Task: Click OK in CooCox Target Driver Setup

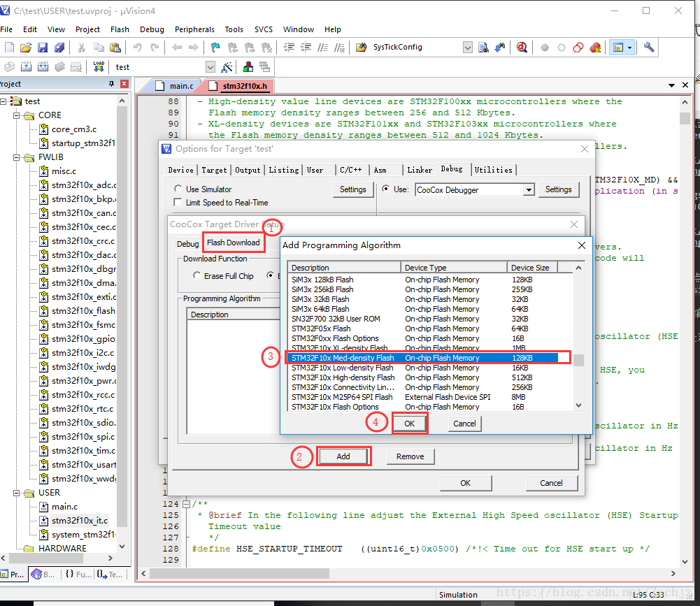Action: click(466, 483)
